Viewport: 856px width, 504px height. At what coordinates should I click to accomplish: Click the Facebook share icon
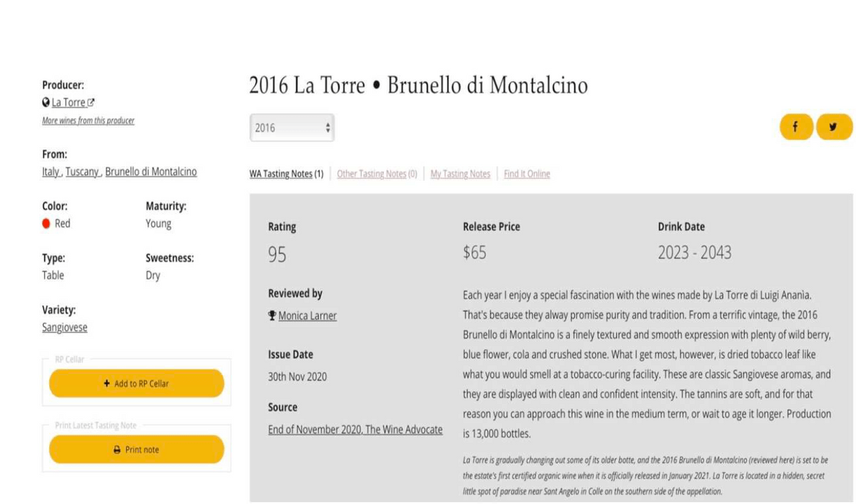pos(795,127)
